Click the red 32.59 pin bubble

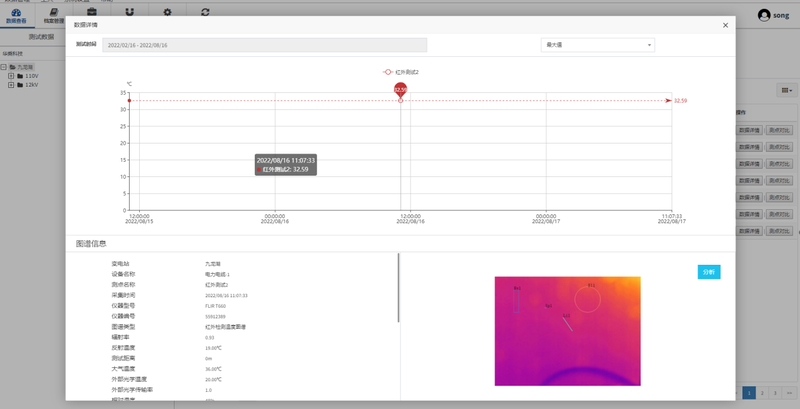coord(401,89)
